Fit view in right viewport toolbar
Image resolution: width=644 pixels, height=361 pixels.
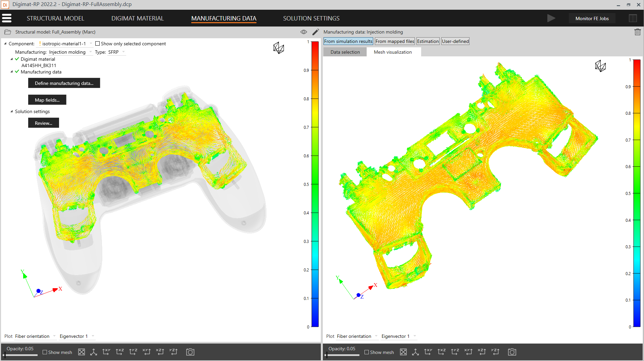[403, 352]
